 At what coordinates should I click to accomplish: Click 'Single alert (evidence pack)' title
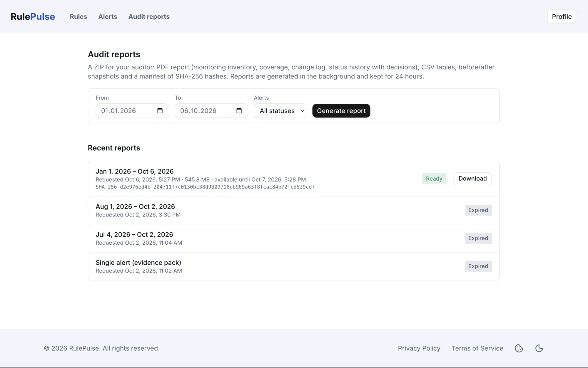[138, 263]
